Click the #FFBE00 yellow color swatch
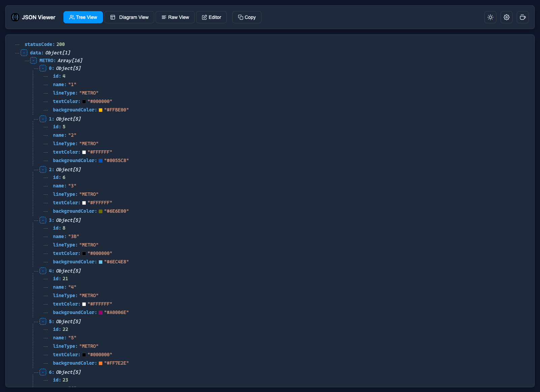Viewport: 540px width, 392px height. point(101,110)
